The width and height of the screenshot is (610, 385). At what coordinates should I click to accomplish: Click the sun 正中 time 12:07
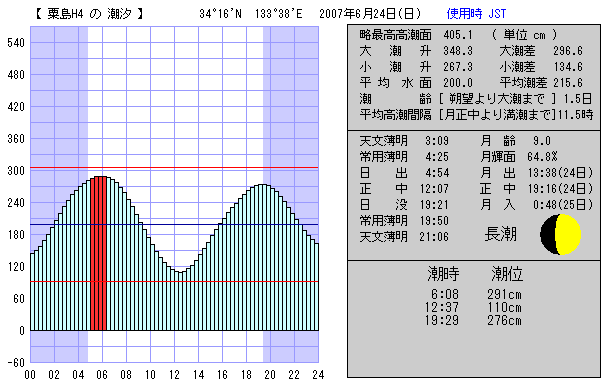(x=434, y=189)
